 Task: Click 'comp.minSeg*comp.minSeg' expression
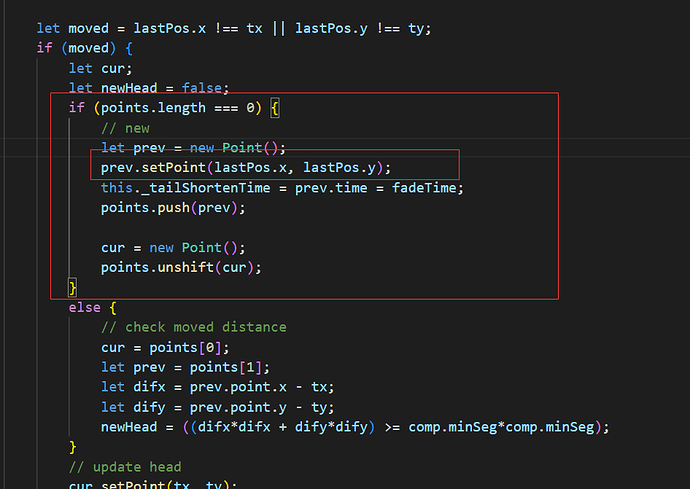click(501, 427)
